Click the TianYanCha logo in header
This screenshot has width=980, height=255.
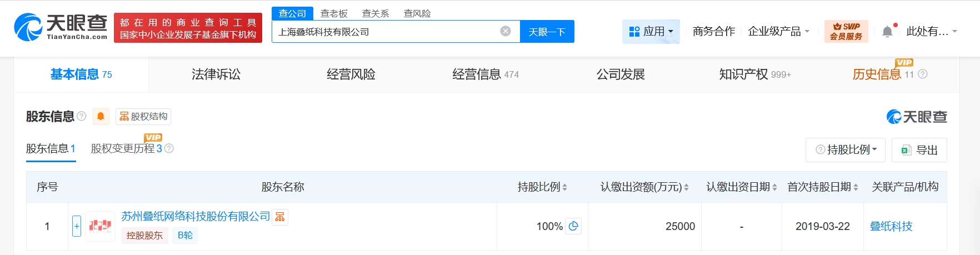pyautogui.click(x=61, y=27)
